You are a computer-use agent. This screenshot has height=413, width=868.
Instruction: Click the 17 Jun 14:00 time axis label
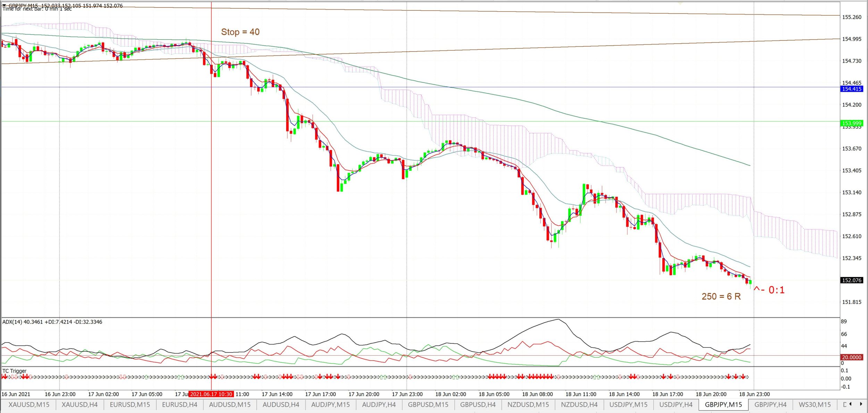277,394
